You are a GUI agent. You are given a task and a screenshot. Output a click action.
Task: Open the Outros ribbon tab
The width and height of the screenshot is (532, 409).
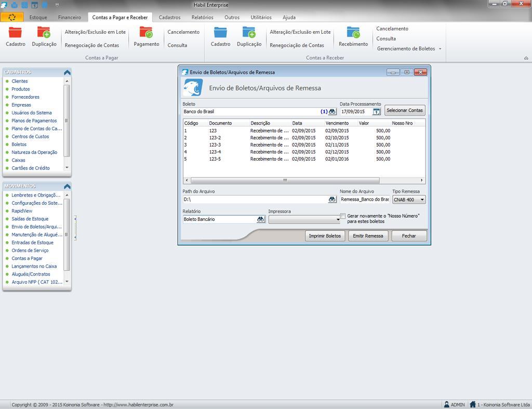coord(232,17)
